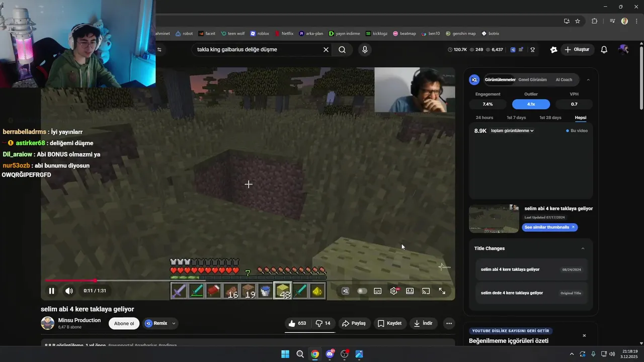
Task: Enter fullscreen mode
Action: point(442,291)
